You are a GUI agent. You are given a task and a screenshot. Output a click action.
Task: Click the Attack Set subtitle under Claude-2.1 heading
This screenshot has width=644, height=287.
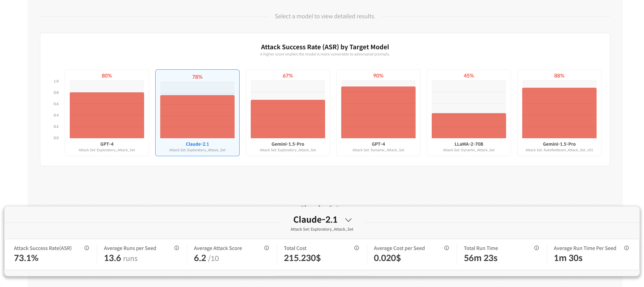[x=322, y=229]
